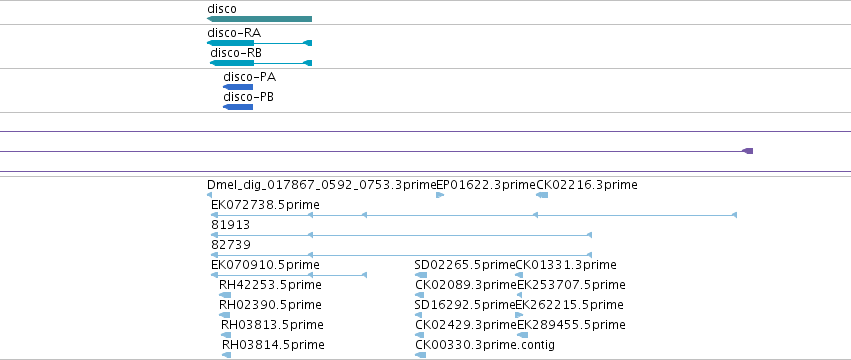Viewport: 851px width, 360px height.
Task: Click the EK070910.5prime alignment
Action: pyautogui.click(x=289, y=275)
